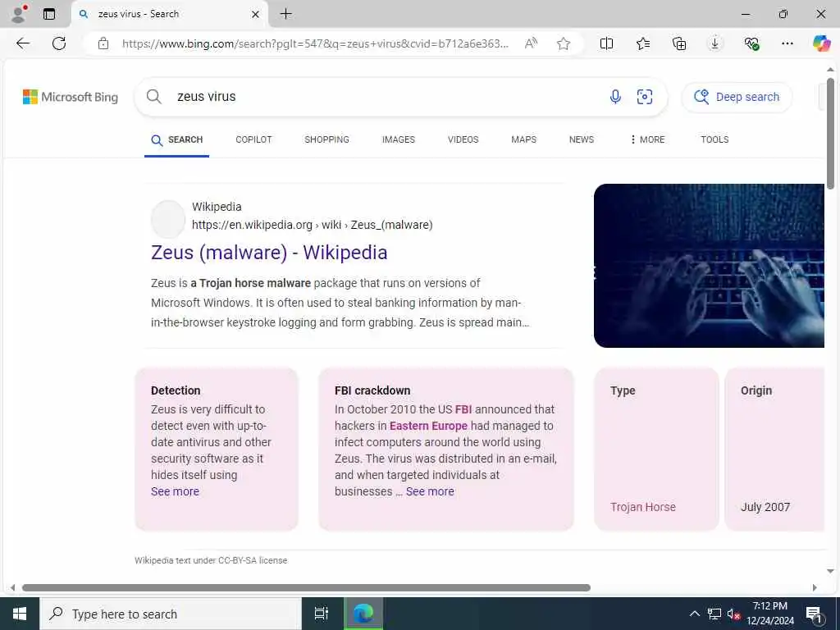
Task: Follow the FBI link
Action: [463, 409]
